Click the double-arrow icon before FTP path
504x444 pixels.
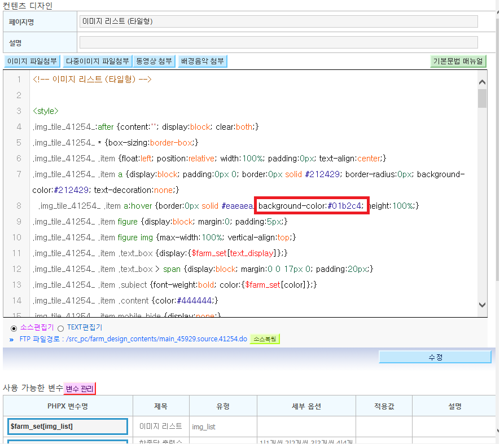(x=12, y=339)
